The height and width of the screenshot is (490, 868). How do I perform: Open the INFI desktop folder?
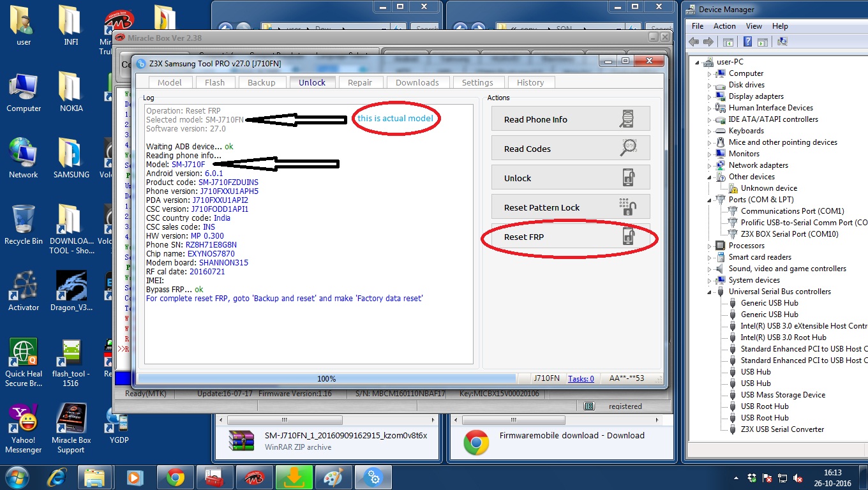(71, 25)
